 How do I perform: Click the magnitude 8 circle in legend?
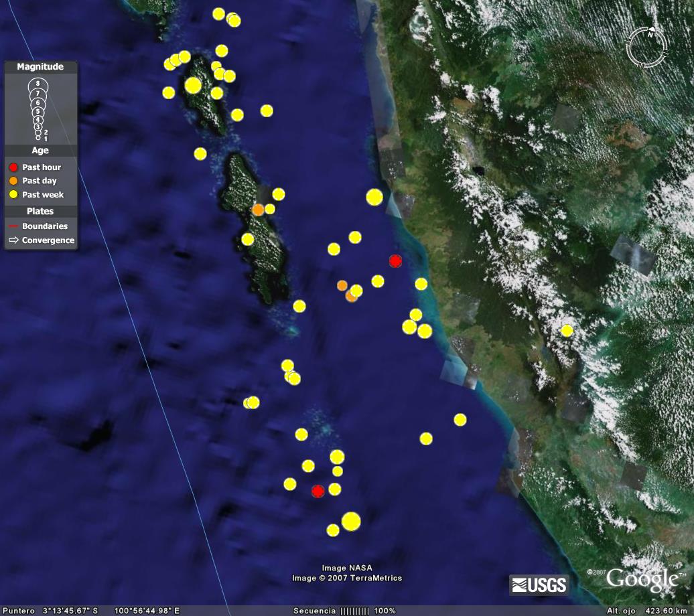coord(38,84)
